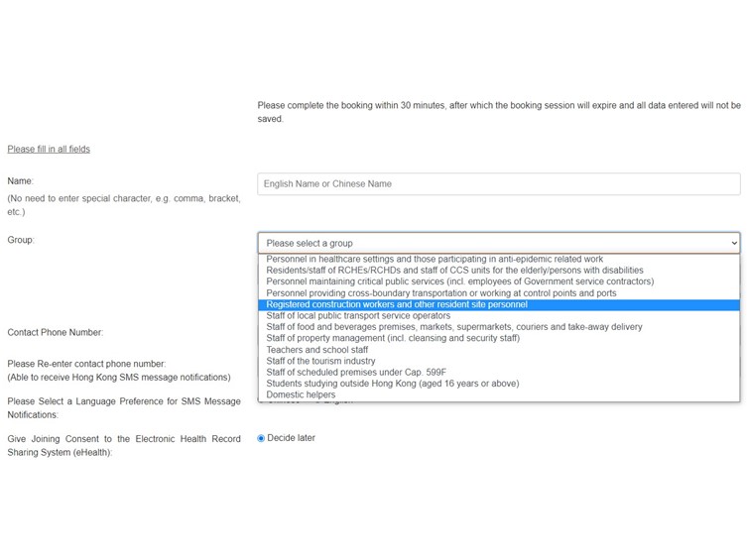Select the 'Decide later' radio button
Viewport: 747px width, 560px height.
[x=261, y=438]
